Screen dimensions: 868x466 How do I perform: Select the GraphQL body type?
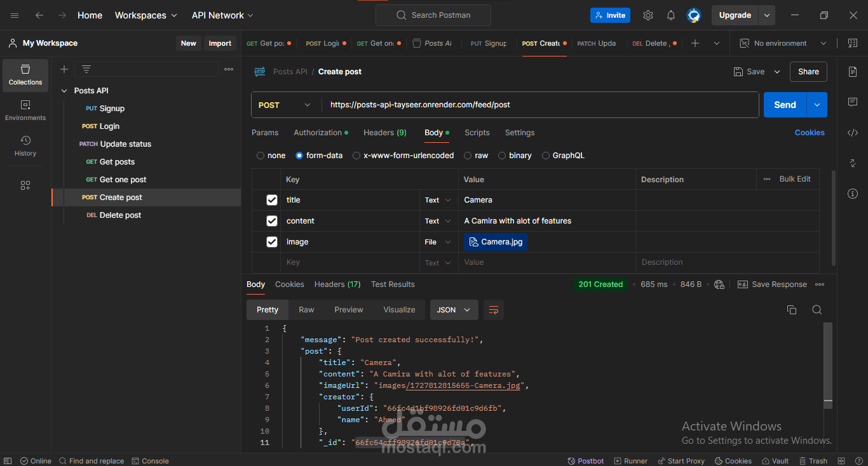pyautogui.click(x=546, y=156)
